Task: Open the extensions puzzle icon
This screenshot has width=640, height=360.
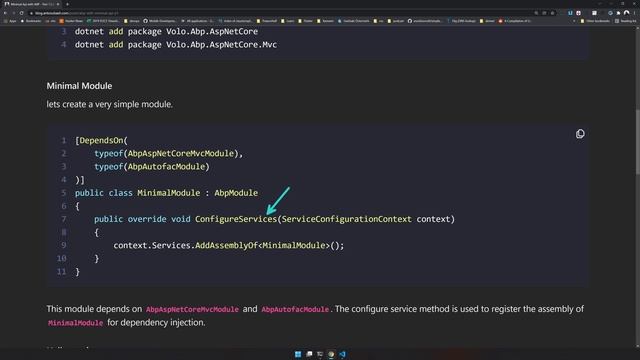Action: click(x=618, y=13)
